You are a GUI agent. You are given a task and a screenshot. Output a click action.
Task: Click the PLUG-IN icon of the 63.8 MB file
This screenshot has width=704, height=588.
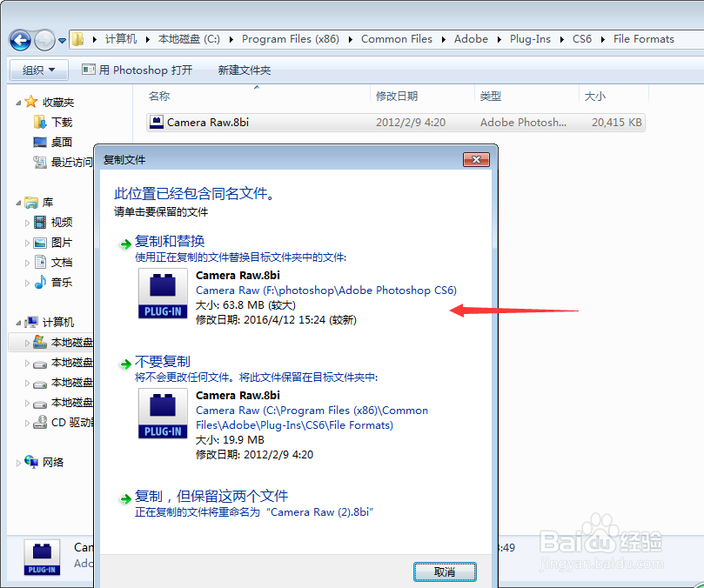[163, 293]
